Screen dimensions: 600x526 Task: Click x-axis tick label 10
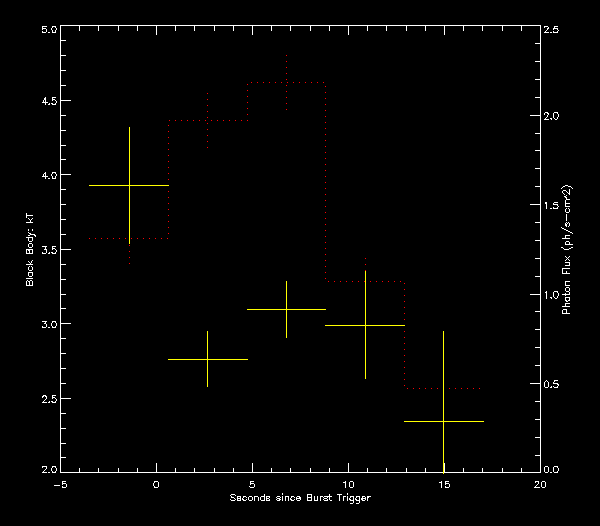(x=348, y=483)
